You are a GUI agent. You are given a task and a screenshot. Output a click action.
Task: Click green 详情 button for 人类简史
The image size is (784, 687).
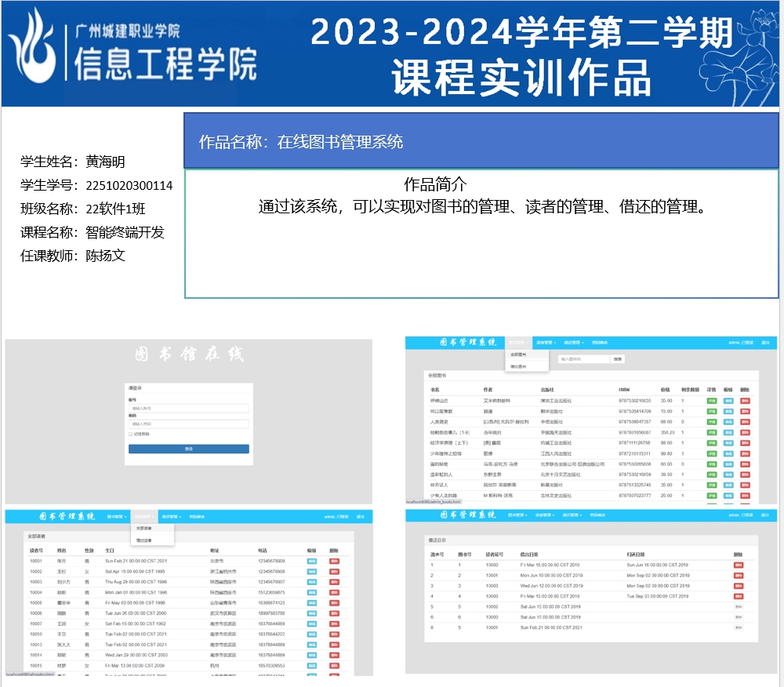coord(712,422)
